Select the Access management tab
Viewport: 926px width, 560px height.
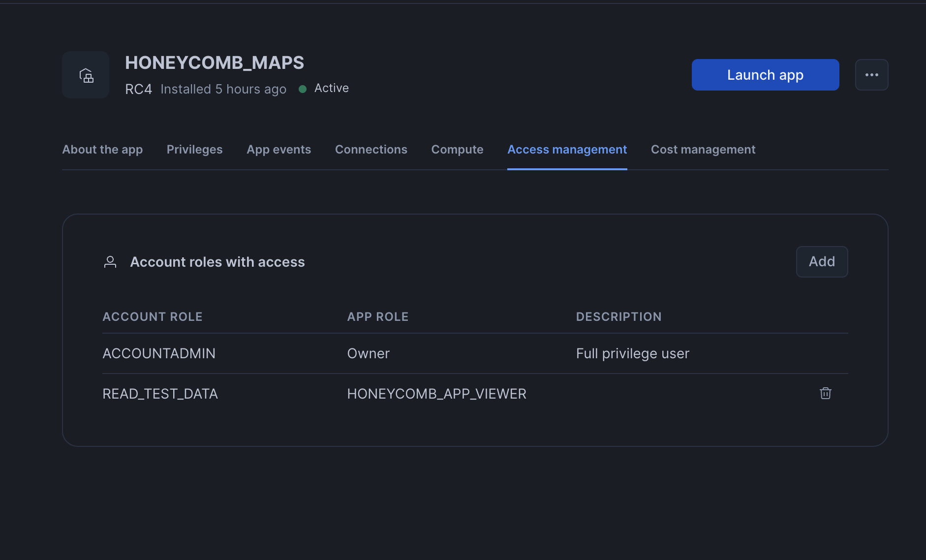point(567,149)
